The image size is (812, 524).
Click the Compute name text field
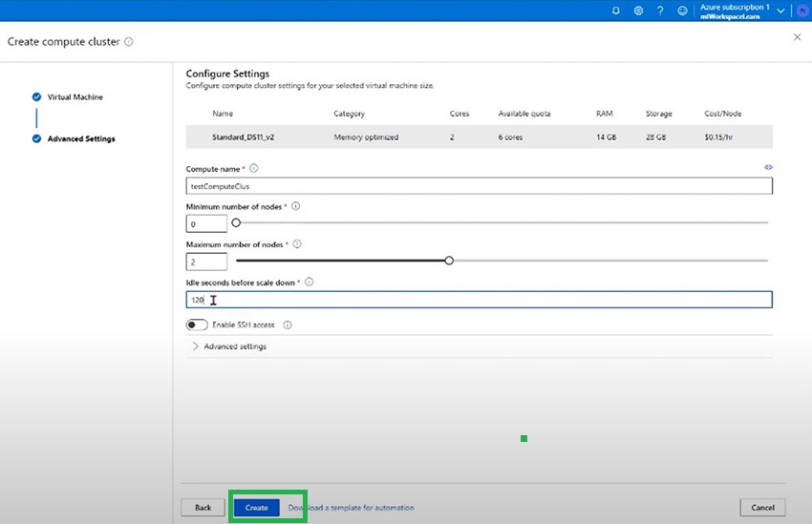tap(478, 186)
